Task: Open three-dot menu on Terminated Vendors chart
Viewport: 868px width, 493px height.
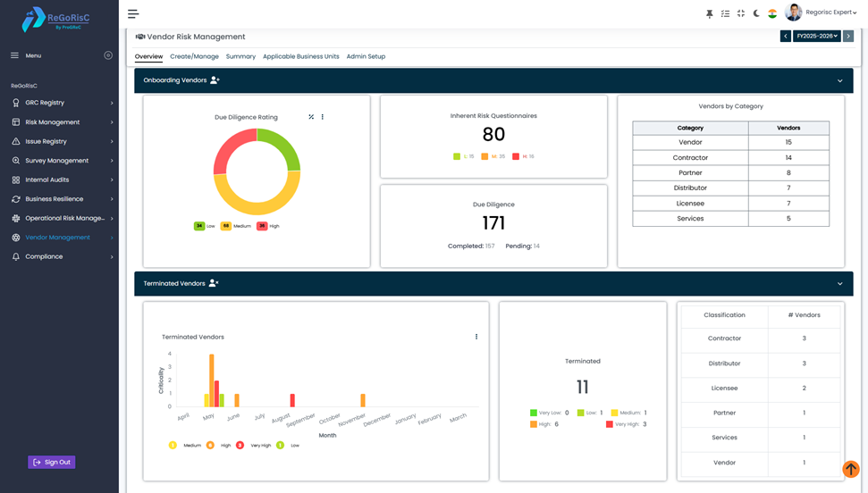Action: (476, 337)
